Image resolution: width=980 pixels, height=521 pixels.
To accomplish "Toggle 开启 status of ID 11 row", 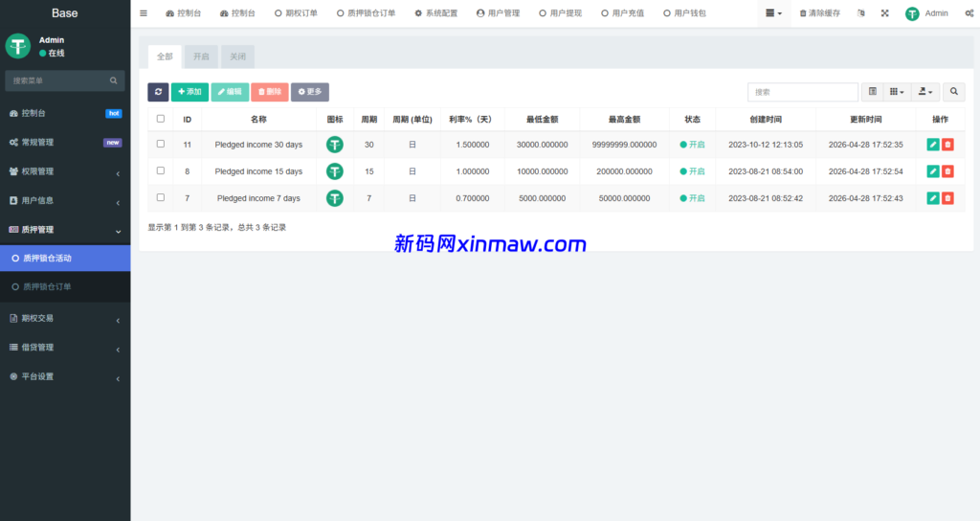I will (x=692, y=145).
